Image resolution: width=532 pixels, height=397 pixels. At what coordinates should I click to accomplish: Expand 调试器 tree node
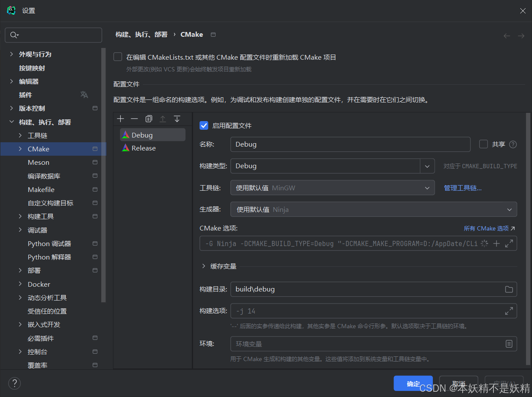pos(20,230)
